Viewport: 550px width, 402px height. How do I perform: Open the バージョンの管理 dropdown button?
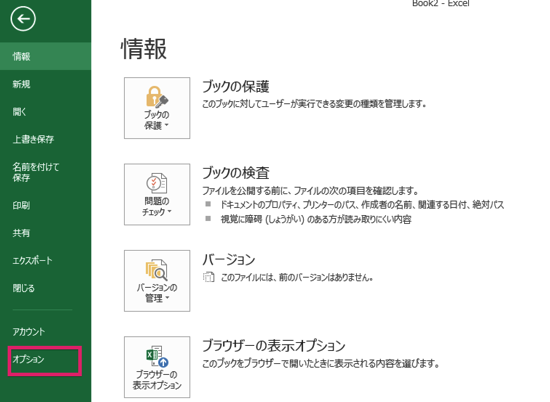click(x=157, y=281)
